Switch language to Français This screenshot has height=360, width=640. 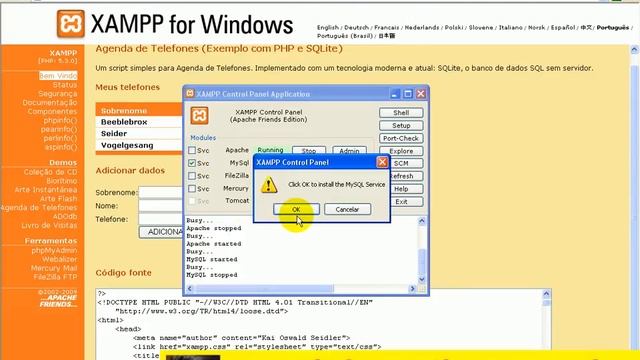[387, 28]
